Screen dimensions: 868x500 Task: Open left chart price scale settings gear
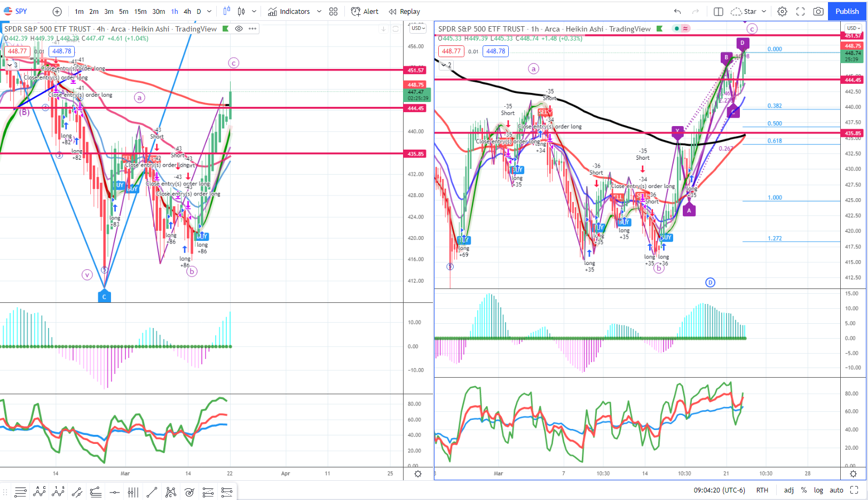coord(418,474)
